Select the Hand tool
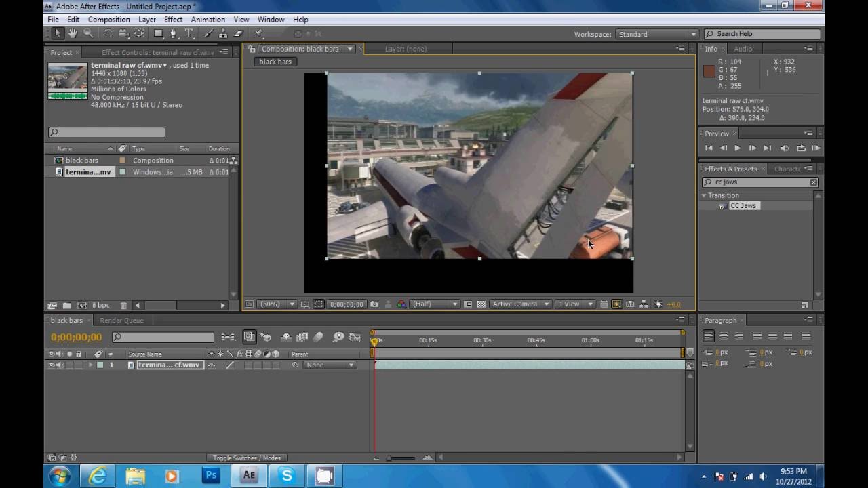Viewport: 868px width, 488px height. 73,33
